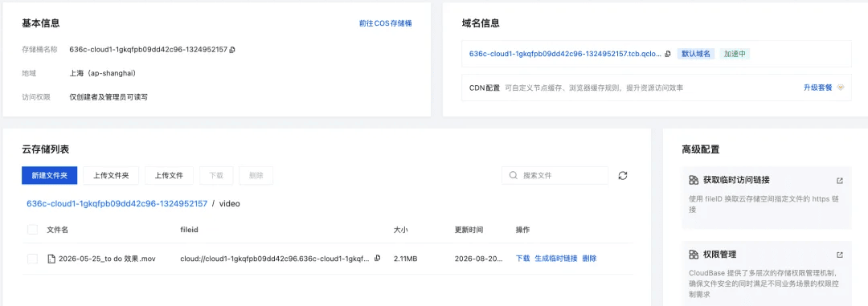Image resolution: width=868 pixels, height=306 pixels.
Task: Click the 获取临时访问链接 card icon
Action: [694, 181]
